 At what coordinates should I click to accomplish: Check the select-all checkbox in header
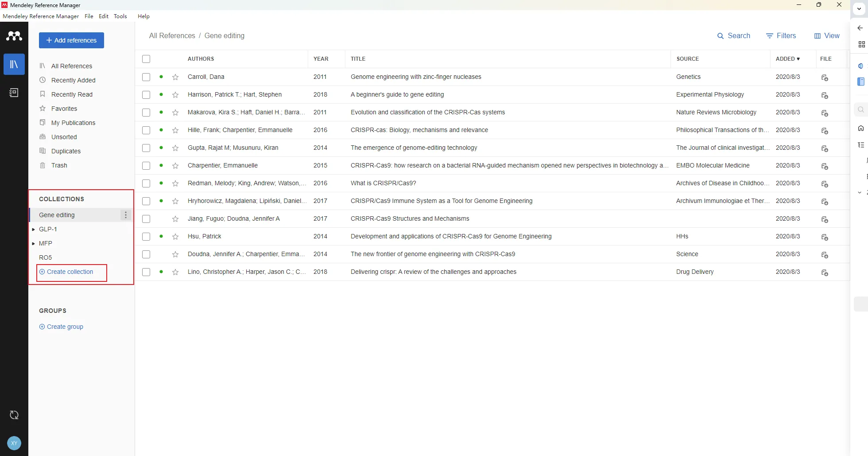[x=146, y=59]
